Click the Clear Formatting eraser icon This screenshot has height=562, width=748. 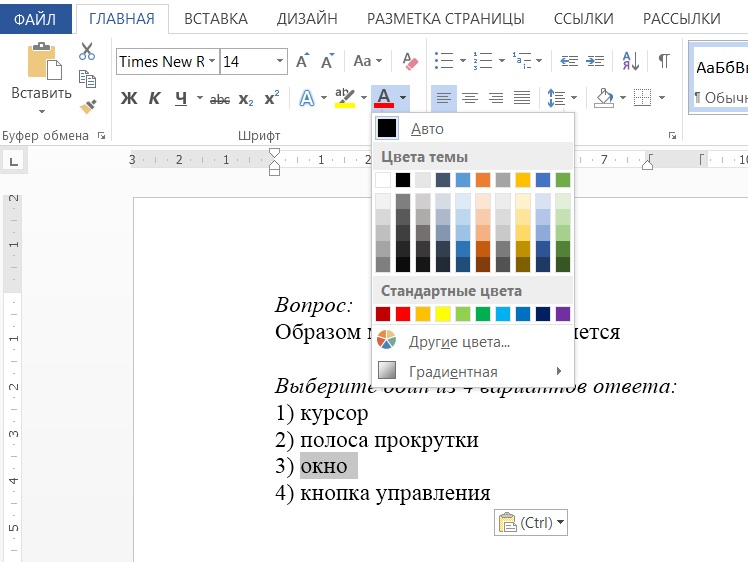(x=408, y=62)
